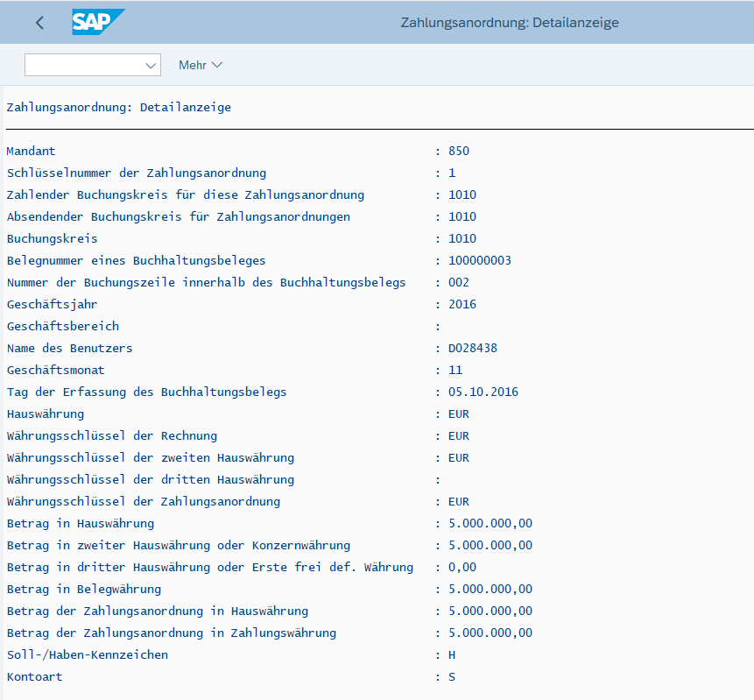Screen dimensions: 754x700
Task: Click the Betrag in Hauswährung amount
Action: 490,523
